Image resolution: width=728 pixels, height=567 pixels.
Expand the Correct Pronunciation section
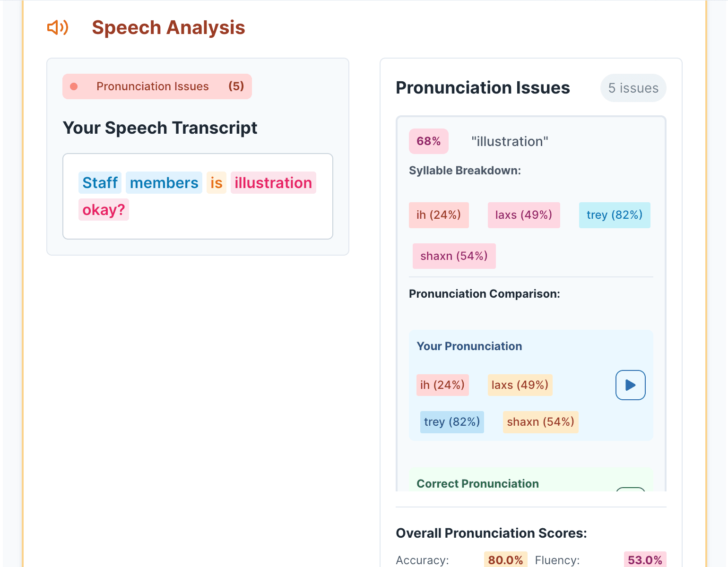click(477, 483)
